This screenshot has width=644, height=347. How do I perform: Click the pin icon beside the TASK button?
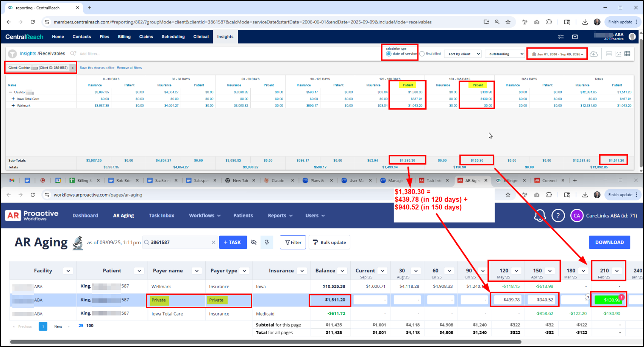coord(267,242)
